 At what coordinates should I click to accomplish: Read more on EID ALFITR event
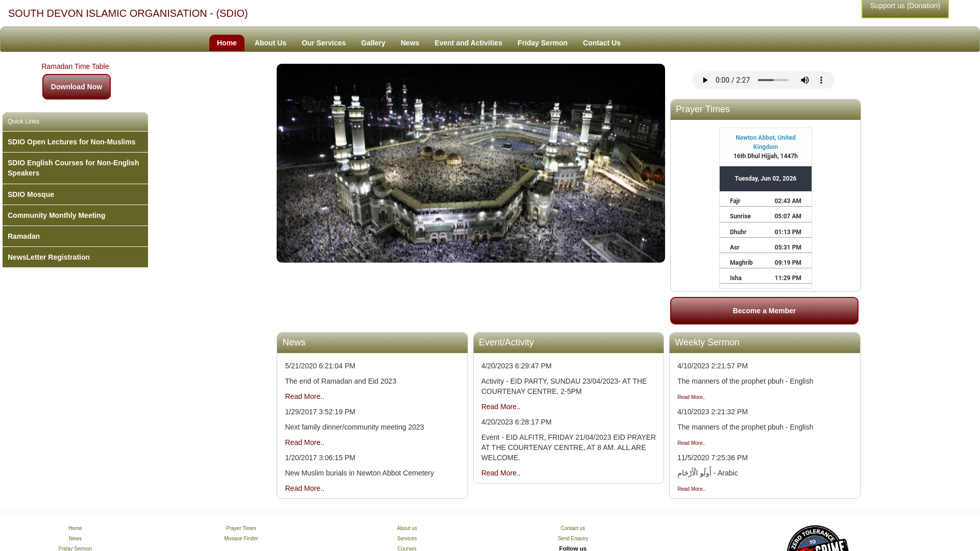(x=501, y=473)
